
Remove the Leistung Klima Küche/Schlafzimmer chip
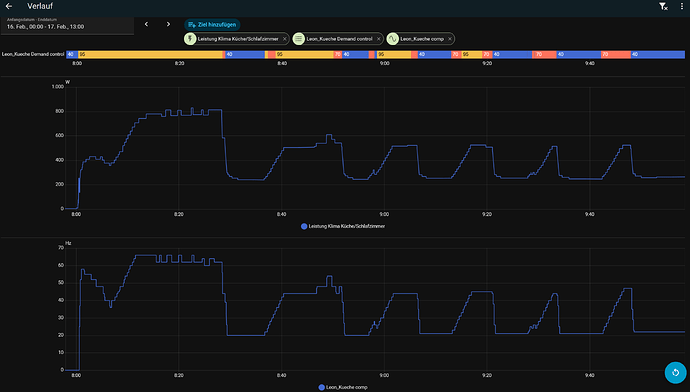click(285, 39)
